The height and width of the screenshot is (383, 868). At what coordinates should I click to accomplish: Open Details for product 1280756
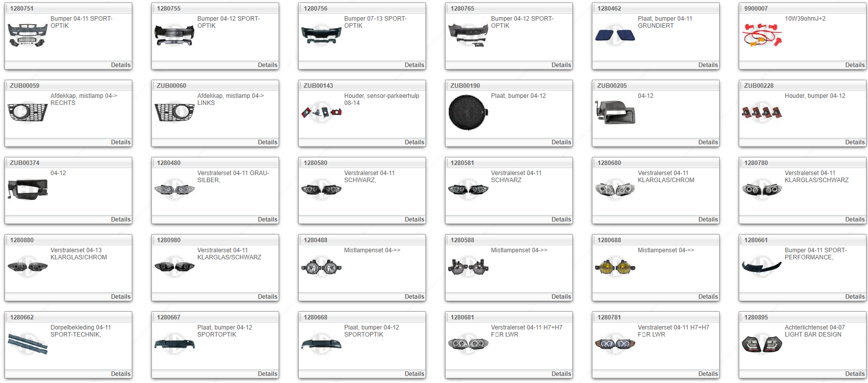(x=414, y=65)
